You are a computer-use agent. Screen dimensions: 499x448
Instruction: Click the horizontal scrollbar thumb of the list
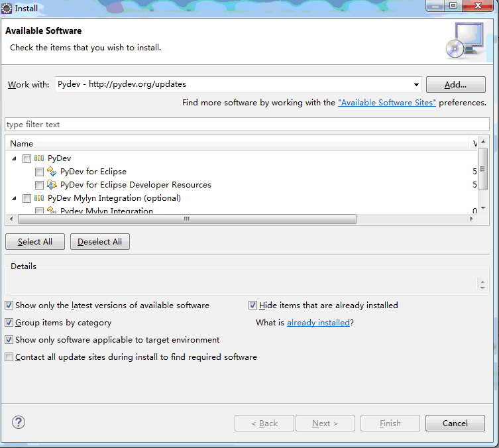(187, 219)
